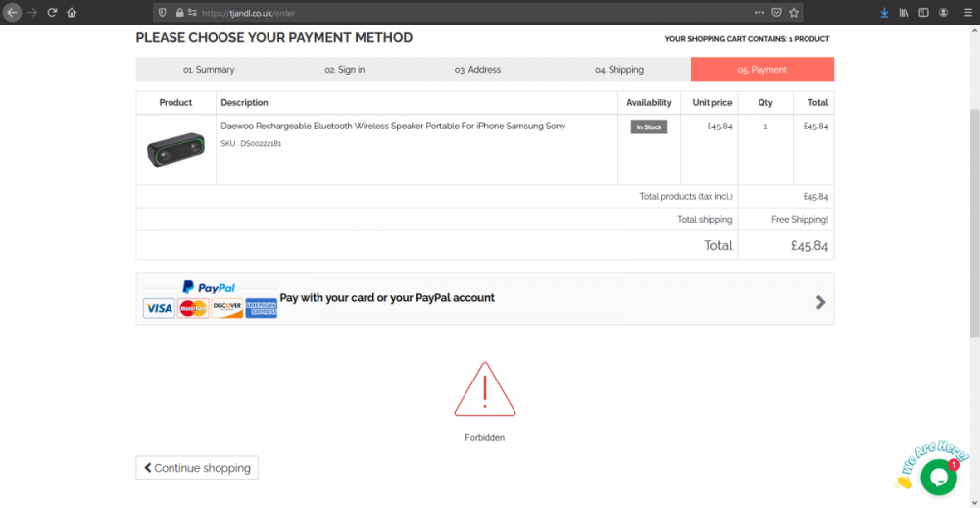980x508 pixels.
Task: Click the speaker product thumbnail
Action: coord(175,150)
